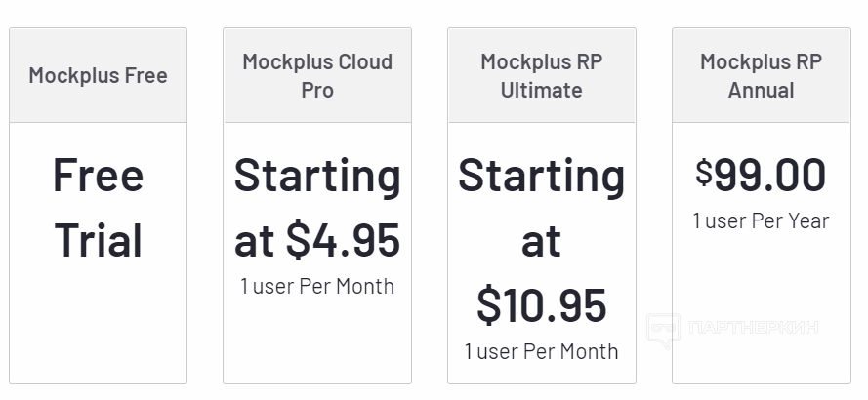Click the word "Ultimate" in the third header
Image resolution: width=868 pixels, height=400 pixels.
point(542,90)
